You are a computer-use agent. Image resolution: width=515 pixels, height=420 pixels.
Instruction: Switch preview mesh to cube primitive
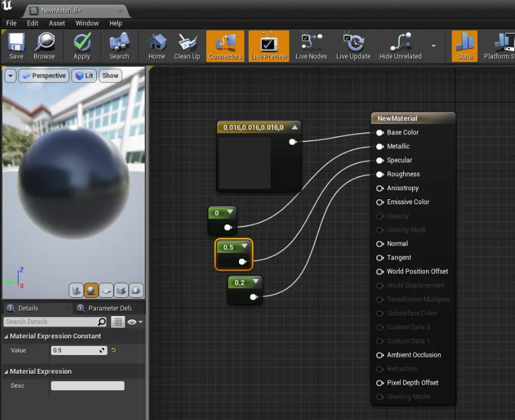point(121,290)
